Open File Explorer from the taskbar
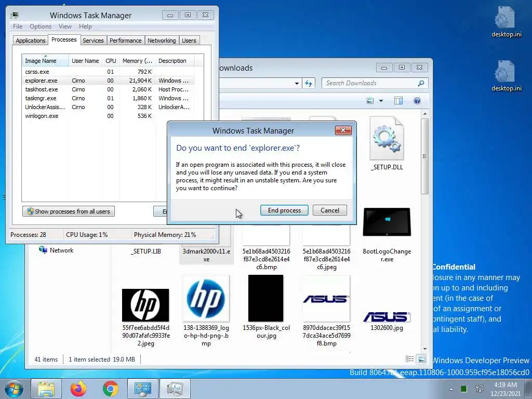The height and width of the screenshot is (399, 532). click(x=46, y=389)
